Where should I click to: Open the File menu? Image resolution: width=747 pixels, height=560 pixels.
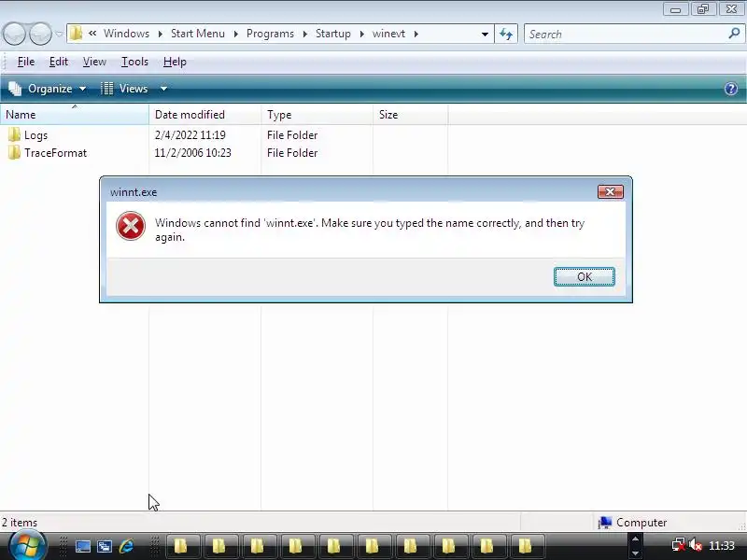tap(26, 62)
